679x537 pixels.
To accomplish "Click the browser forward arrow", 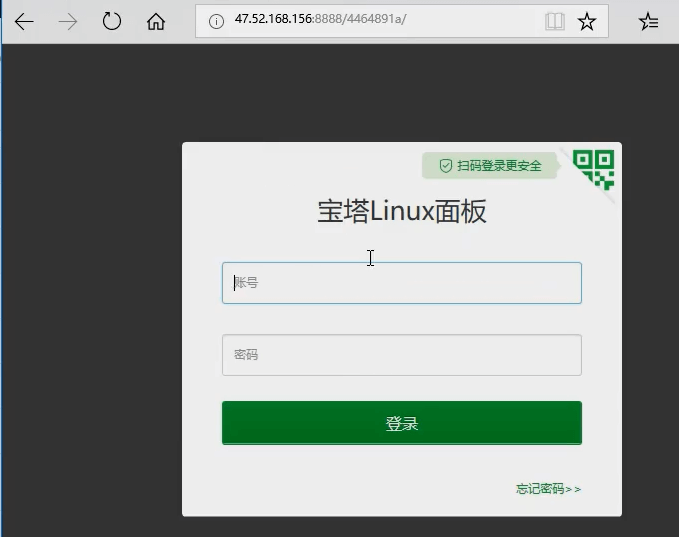I will 68,21.
